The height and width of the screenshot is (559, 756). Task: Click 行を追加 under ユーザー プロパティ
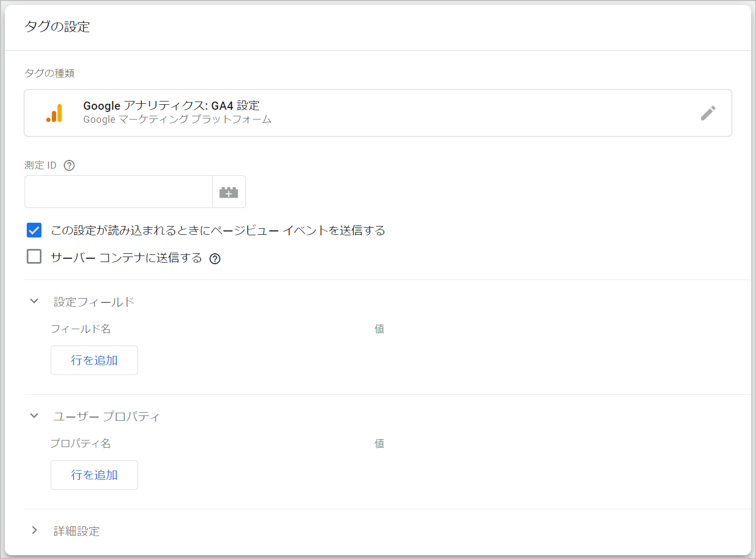pyautogui.click(x=94, y=475)
